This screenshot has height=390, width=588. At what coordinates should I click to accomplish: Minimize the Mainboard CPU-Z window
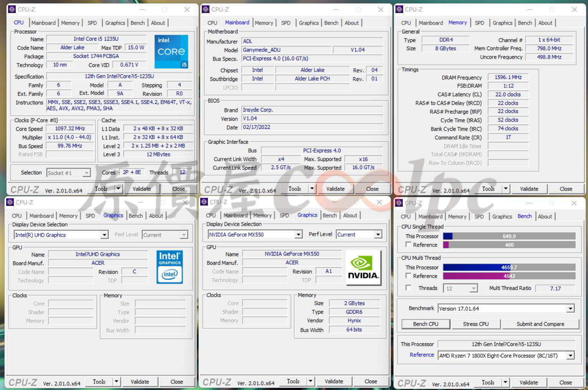point(336,10)
